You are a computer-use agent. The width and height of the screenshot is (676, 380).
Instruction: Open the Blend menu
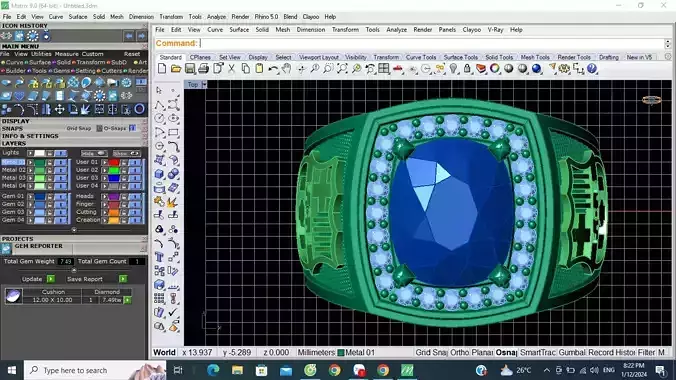coord(290,17)
